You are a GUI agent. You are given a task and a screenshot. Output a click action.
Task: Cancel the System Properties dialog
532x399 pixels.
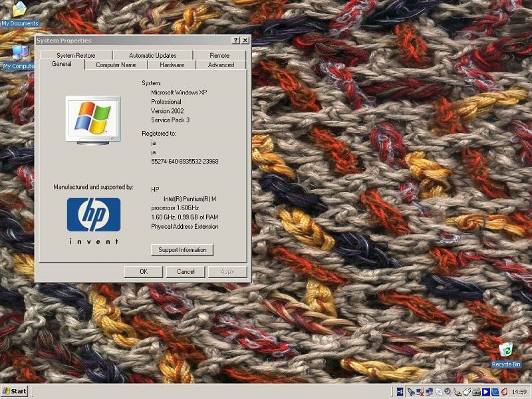[186, 271]
